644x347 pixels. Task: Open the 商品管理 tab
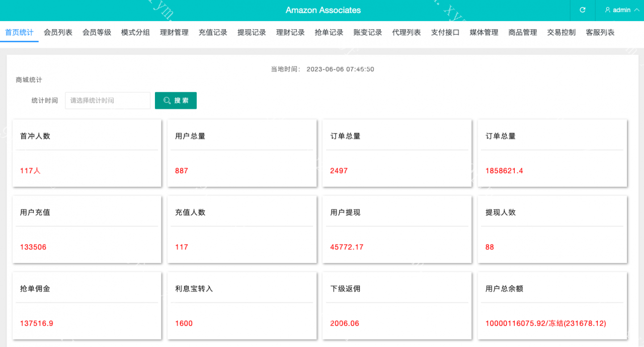tap(523, 32)
